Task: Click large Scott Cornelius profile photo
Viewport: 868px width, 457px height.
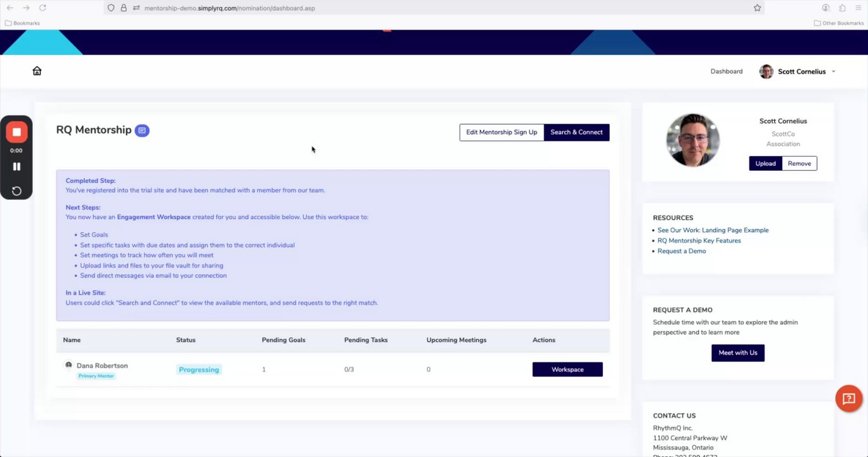Action: 692,140
